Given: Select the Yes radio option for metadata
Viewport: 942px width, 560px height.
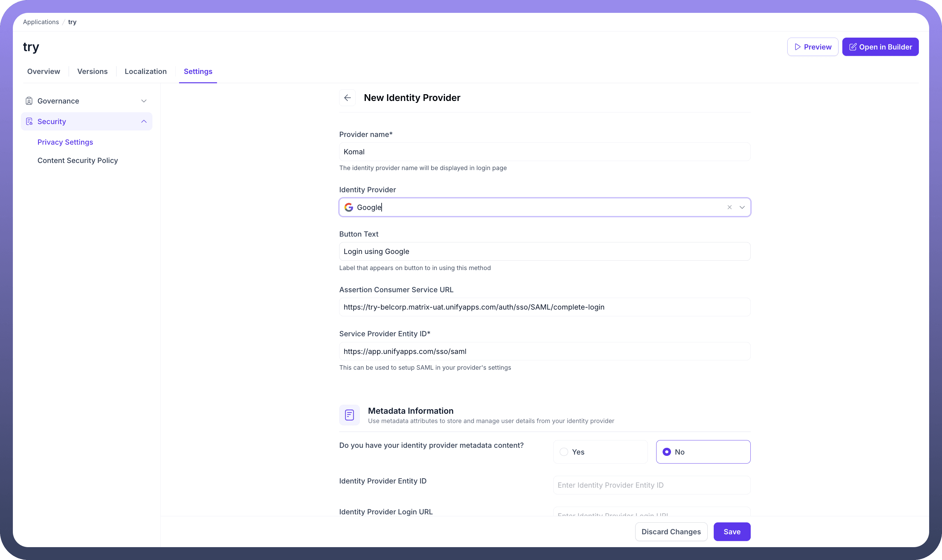Looking at the screenshot, I should pos(564,452).
